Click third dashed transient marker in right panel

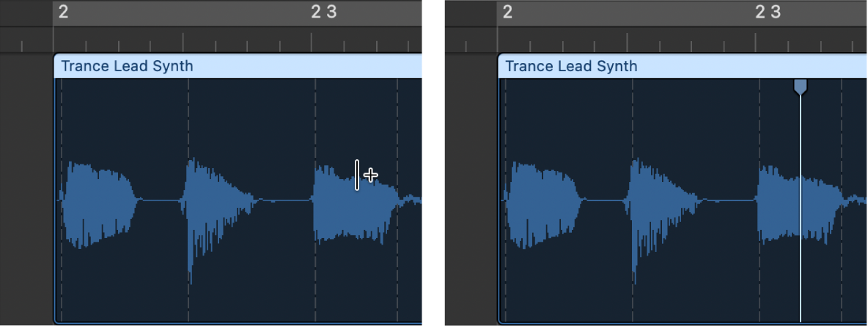759,117
